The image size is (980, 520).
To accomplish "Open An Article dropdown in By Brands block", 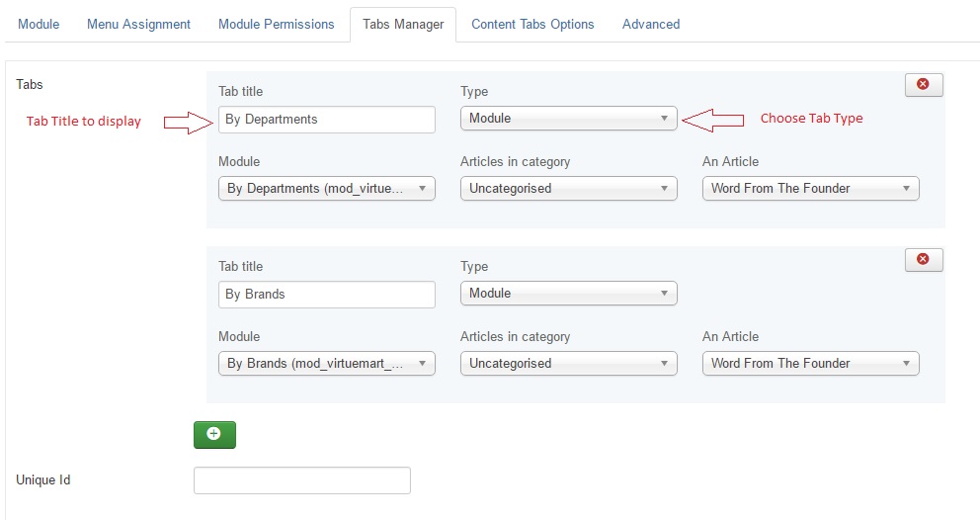I will point(811,364).
